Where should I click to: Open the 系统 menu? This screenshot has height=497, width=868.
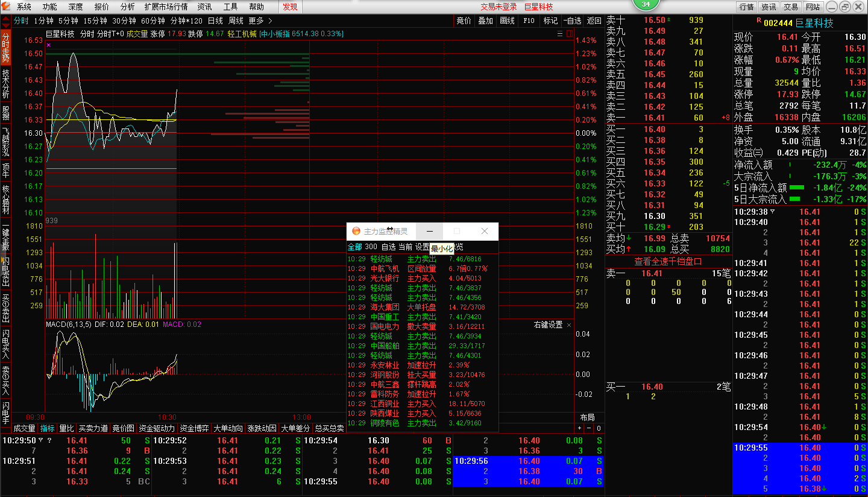coord(24,7)
